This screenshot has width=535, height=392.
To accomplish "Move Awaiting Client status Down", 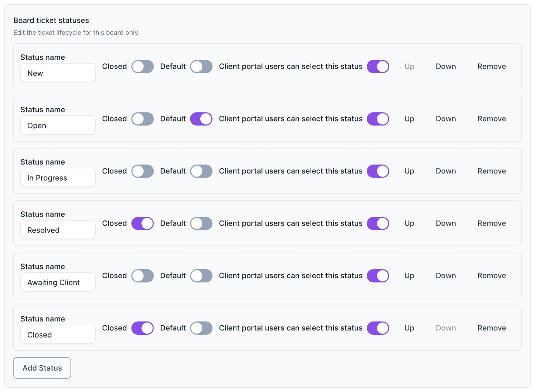I will (446, 276).
